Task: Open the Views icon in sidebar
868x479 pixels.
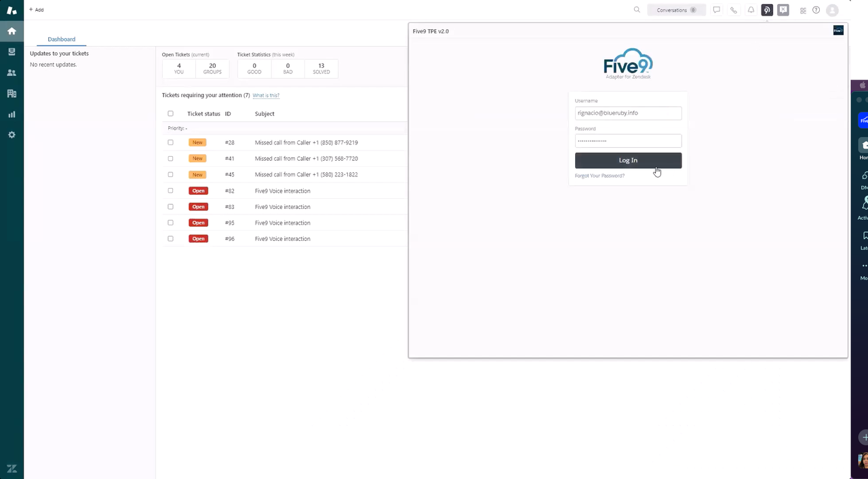Action: point(12,52)
